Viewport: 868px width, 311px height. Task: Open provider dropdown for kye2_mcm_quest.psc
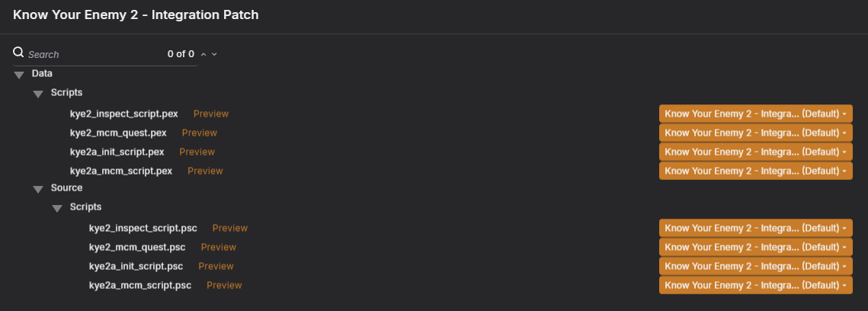tap(756, 247)
